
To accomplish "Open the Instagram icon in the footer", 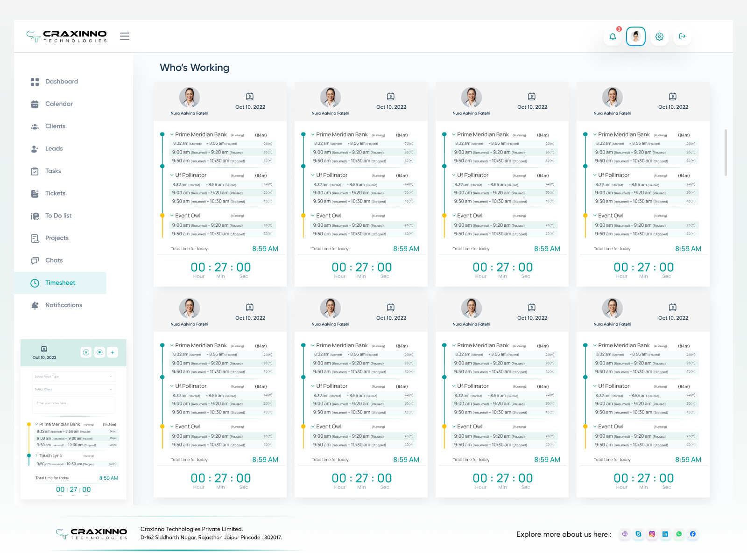I will point(652,534).
